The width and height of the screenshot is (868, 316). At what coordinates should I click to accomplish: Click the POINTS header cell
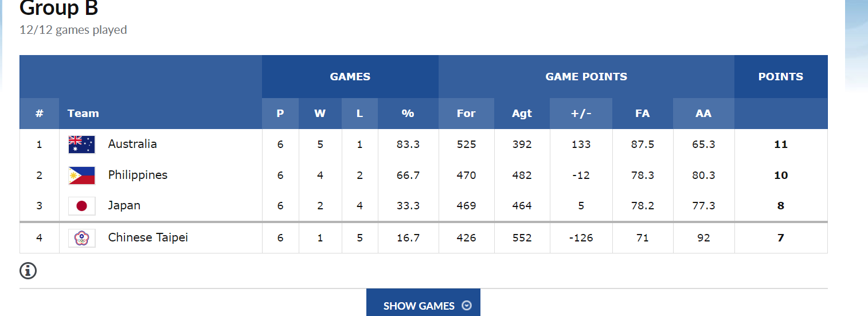[x=780, y=77]
